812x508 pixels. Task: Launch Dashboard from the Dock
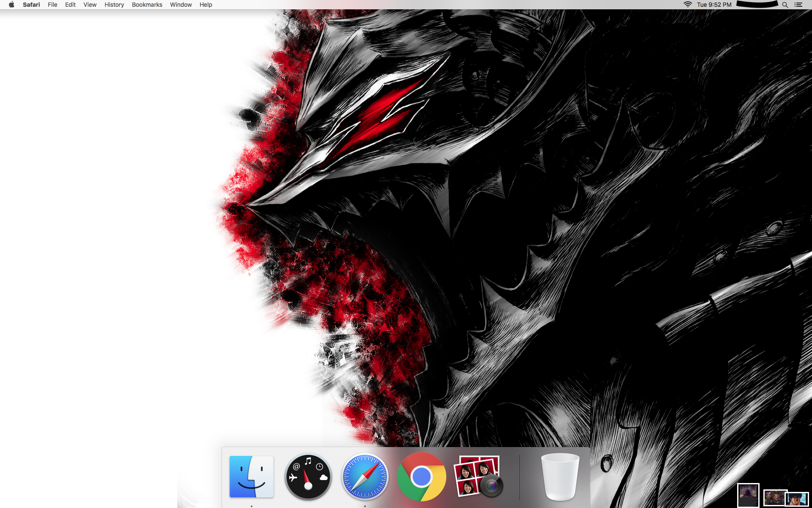[x=308, y=477]
